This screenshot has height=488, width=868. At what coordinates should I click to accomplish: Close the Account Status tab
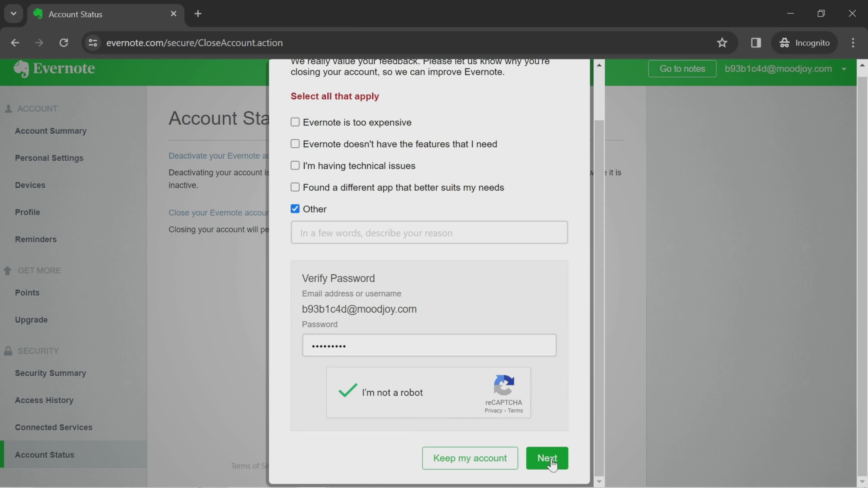pos(174,14)
